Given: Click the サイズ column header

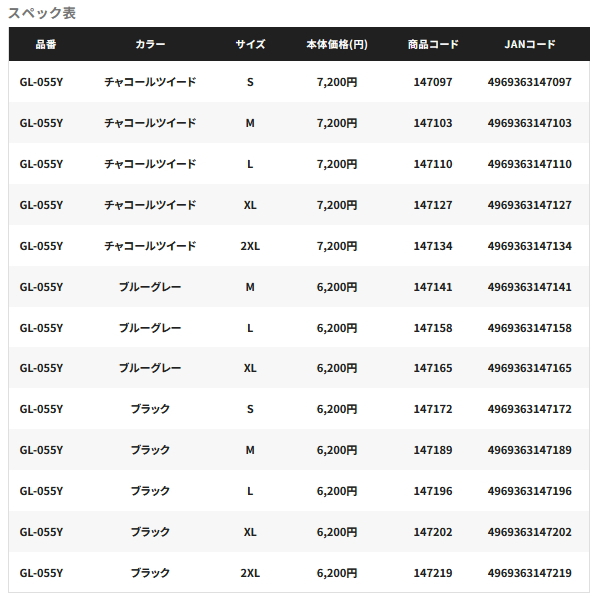Looking at the screenshot, I should (x=250, y=44).
